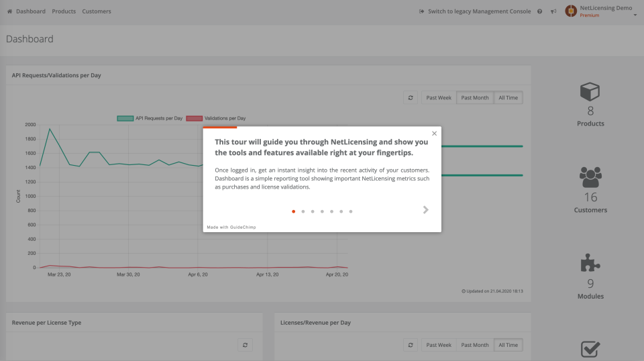Refresh the Revenue per License Type panel
The height and width of the screenshot is (361, 644).
click(x=246, y=345)
